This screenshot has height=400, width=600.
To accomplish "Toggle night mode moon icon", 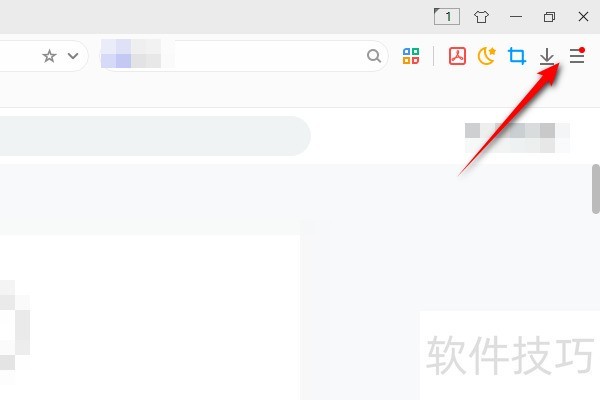I will 487,56.
